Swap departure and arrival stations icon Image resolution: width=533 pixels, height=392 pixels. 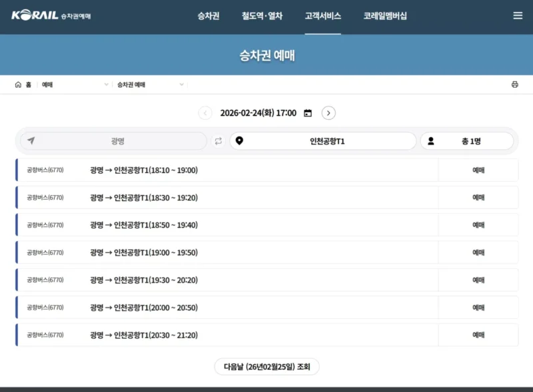point(219,141)
